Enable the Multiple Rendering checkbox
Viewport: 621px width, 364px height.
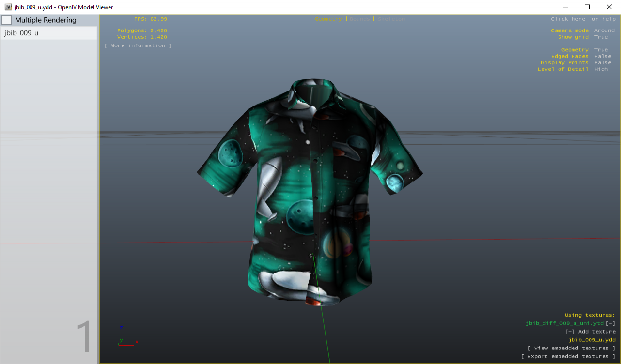pos(7,20)
